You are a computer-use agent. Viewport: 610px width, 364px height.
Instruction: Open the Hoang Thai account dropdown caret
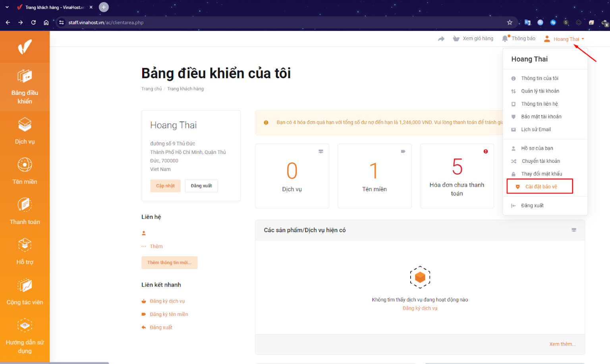click(x=582, y=39)
